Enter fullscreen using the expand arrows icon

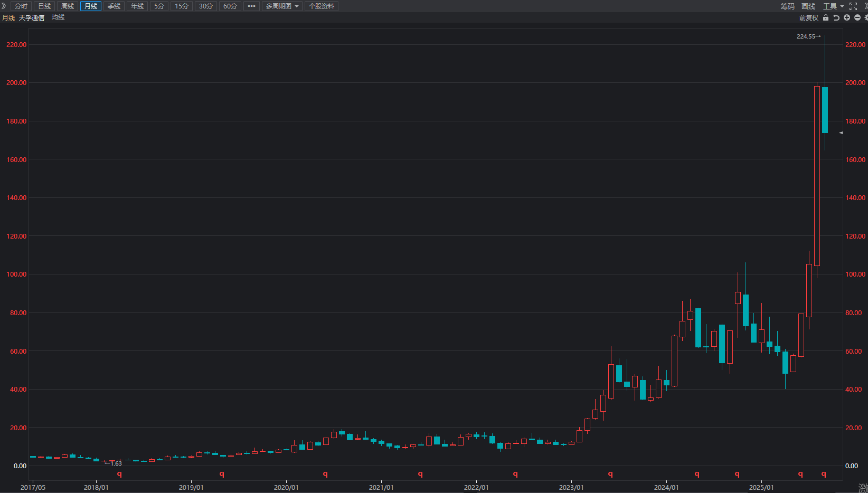[x=853, y=6]
